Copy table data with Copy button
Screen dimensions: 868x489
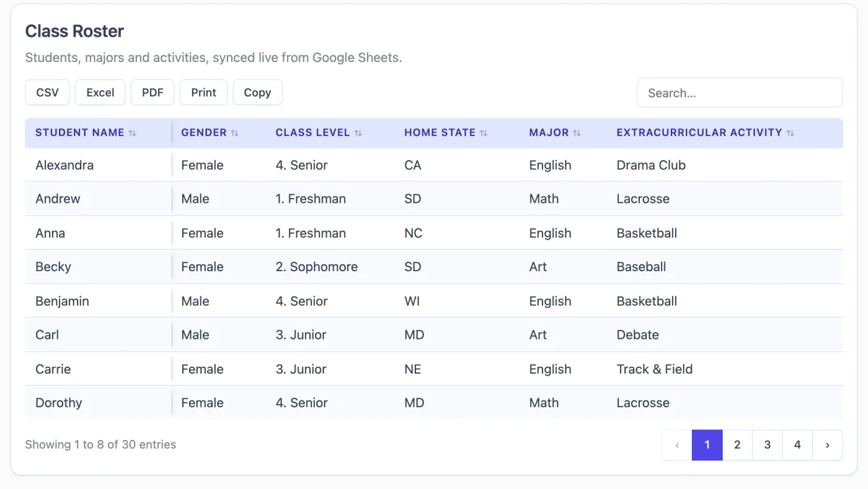(x=257, y=92)
